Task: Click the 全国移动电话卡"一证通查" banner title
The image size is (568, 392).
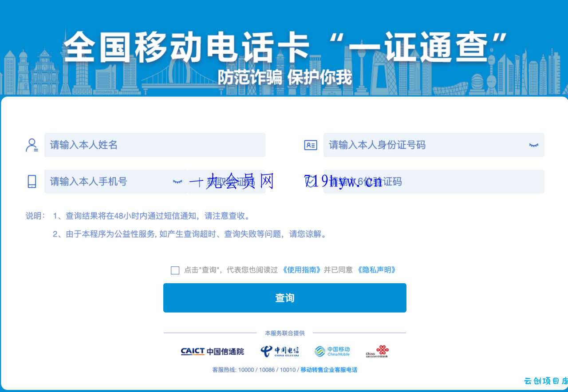Action: (284, 46)
